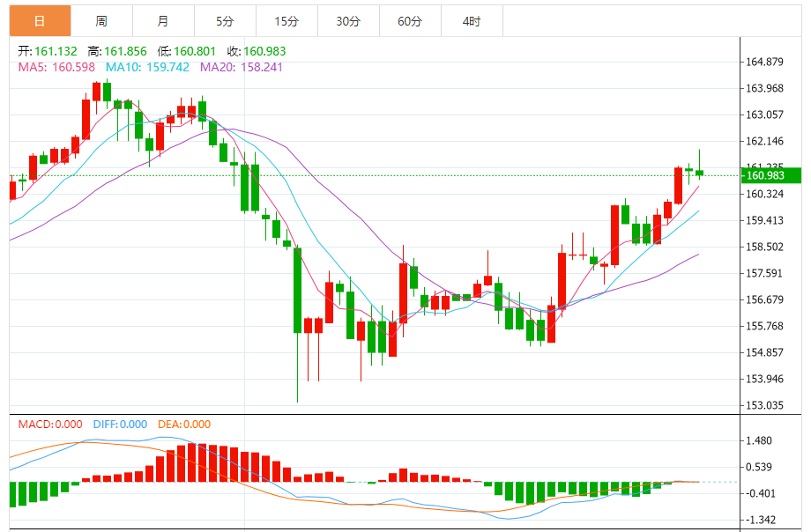
Task: Click the high price 161.856 value
Action: pyautogui.click(x=126, y=51)
